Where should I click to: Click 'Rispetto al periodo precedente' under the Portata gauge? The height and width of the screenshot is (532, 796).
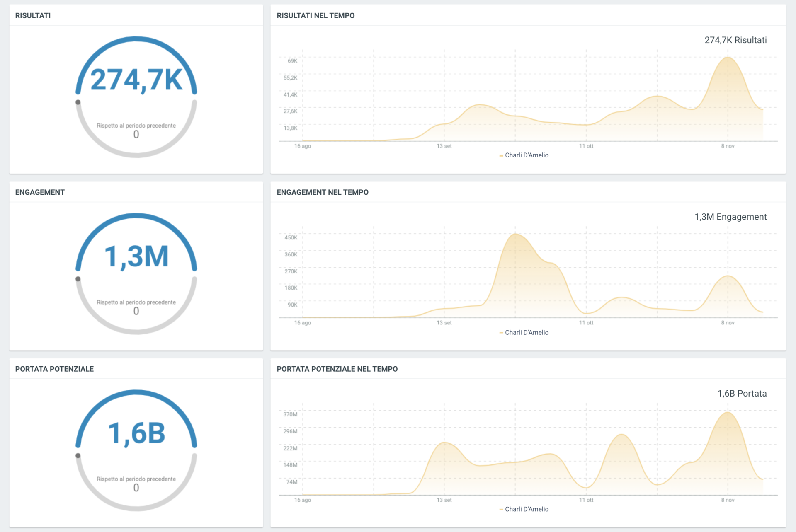pos(136,479)
